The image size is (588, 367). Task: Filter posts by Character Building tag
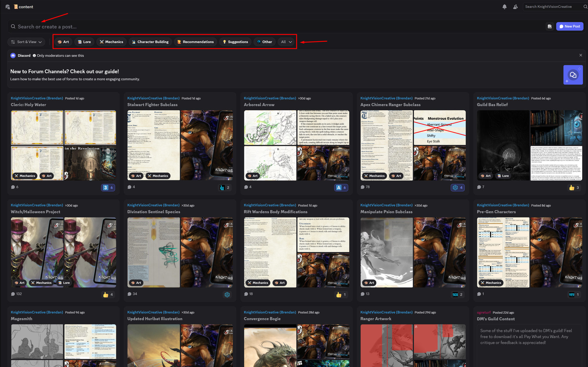tap(150, 42)
